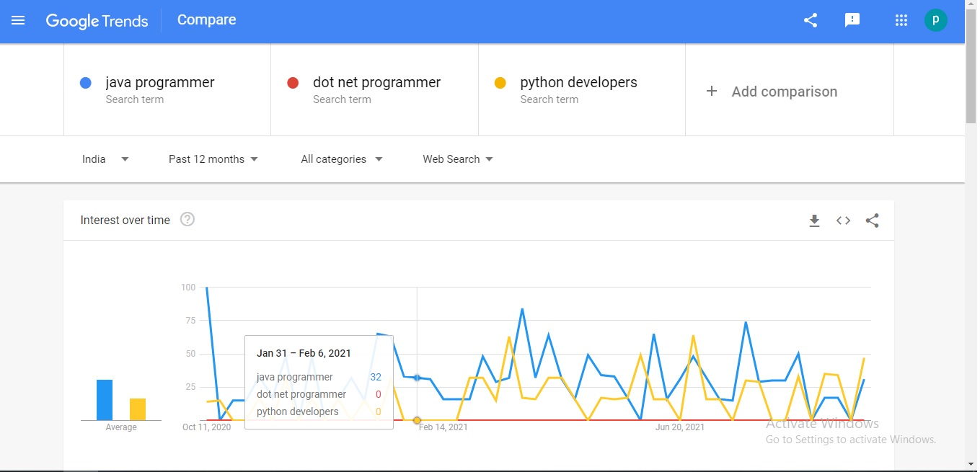
Task: Go to Google Trends home logo
Action: [x=97, y=21]
